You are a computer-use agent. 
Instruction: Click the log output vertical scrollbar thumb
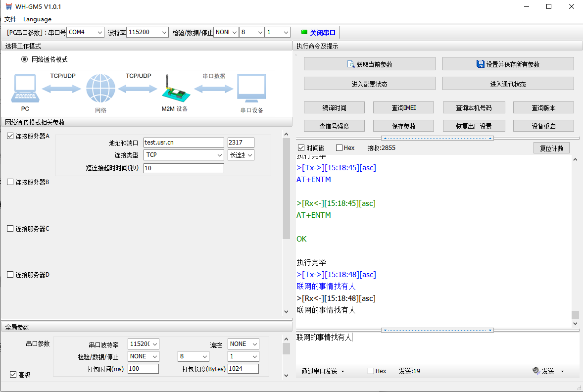(575, 315)
